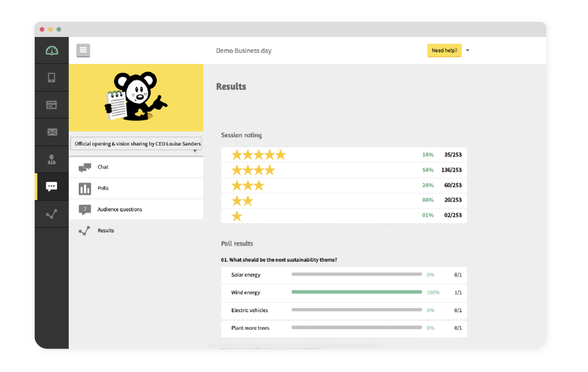The image size is (588, 372).
Task: Click the 14% rating percentage
Action: click(x=428, y=155)
